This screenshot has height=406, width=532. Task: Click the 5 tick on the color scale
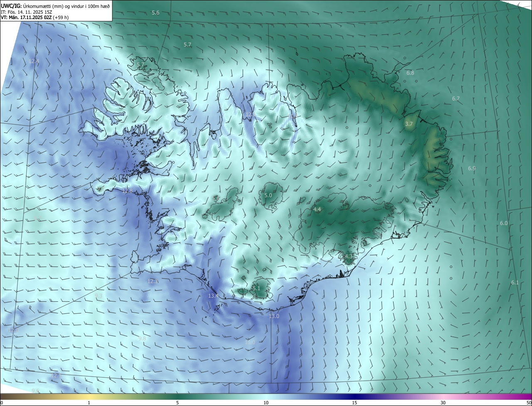pyautogui.click(x=177, y=403)
